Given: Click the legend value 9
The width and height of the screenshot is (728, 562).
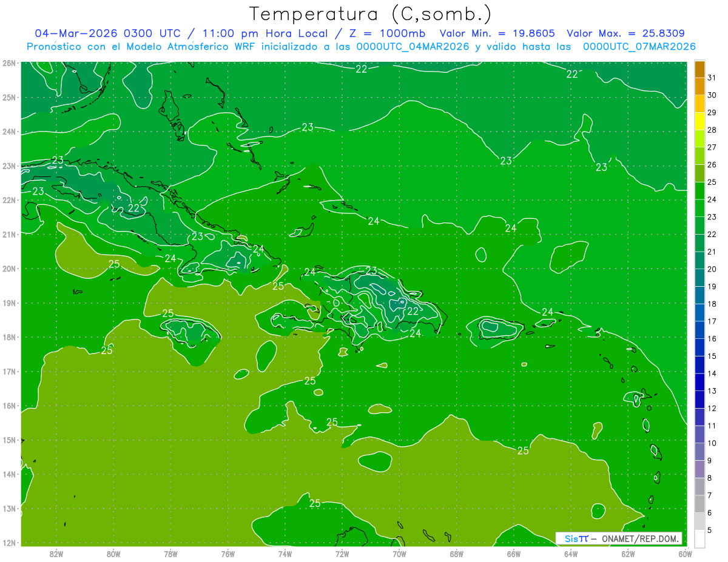Looking at the screenshot, I should pos(709,461).
